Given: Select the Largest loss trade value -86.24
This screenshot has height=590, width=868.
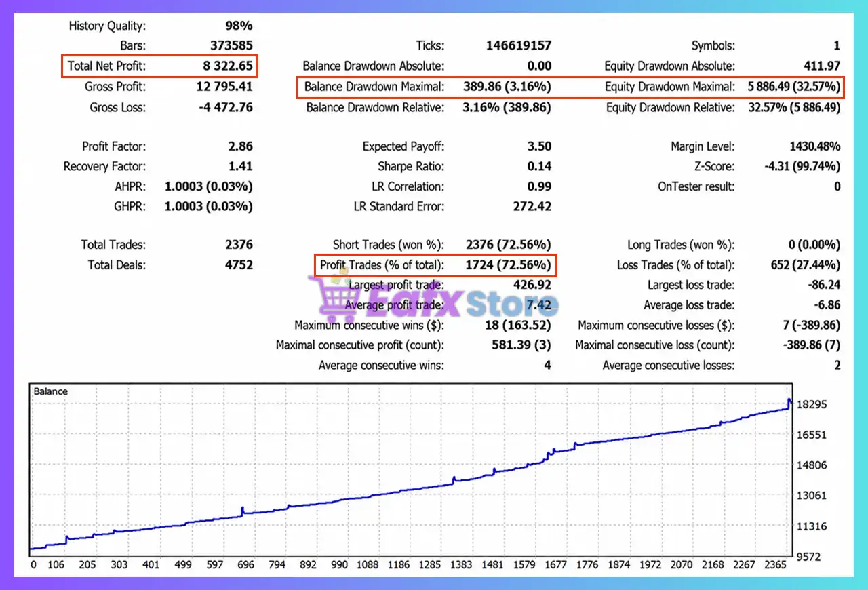Looking at the screenshot, I should pos(824,286).
